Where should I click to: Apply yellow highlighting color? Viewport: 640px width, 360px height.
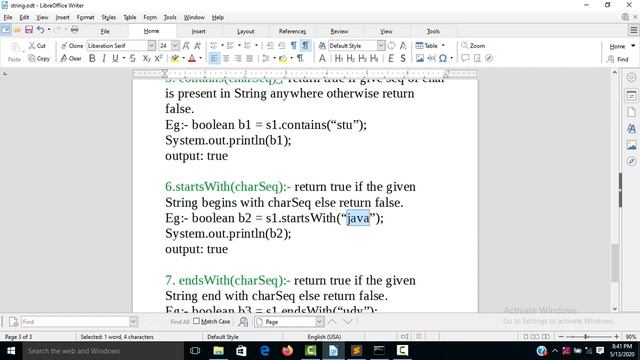coord(175,58)
